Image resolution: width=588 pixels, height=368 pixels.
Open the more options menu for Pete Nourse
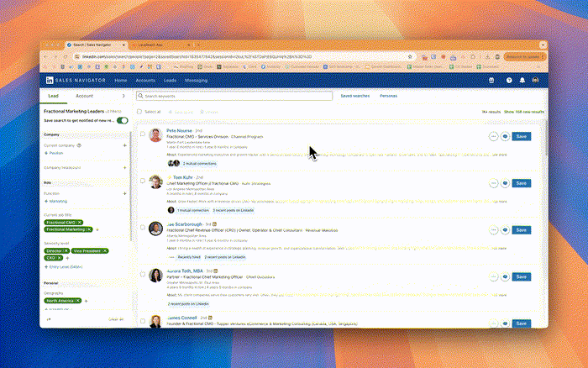[x=494, y=137]
